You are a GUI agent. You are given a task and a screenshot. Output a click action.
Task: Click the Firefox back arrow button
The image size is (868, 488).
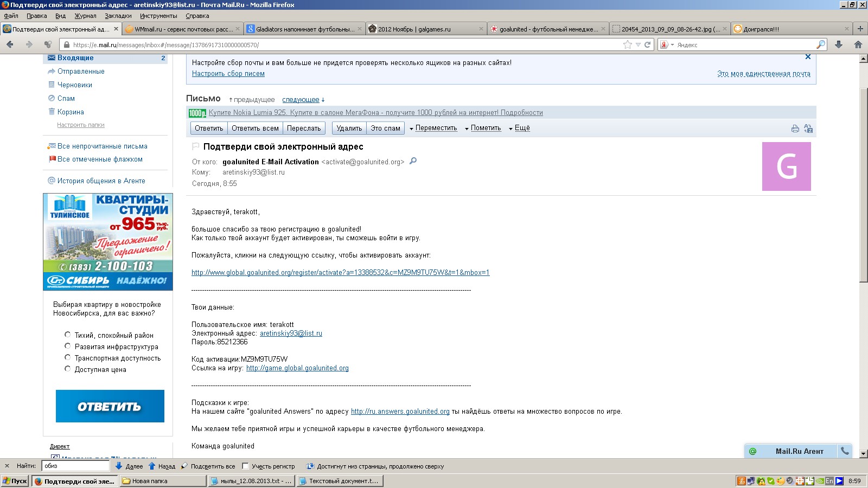[10, 44]
